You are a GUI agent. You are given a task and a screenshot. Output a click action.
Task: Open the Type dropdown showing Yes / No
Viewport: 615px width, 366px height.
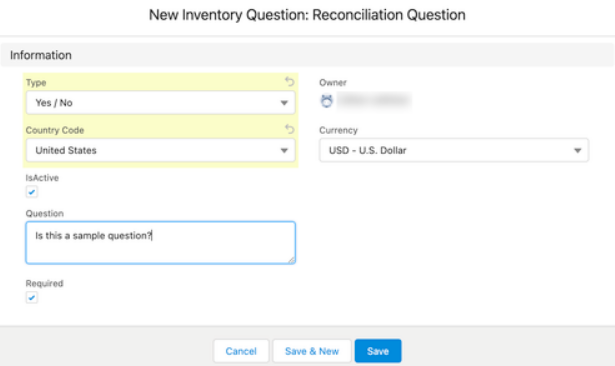coord(160,103)
